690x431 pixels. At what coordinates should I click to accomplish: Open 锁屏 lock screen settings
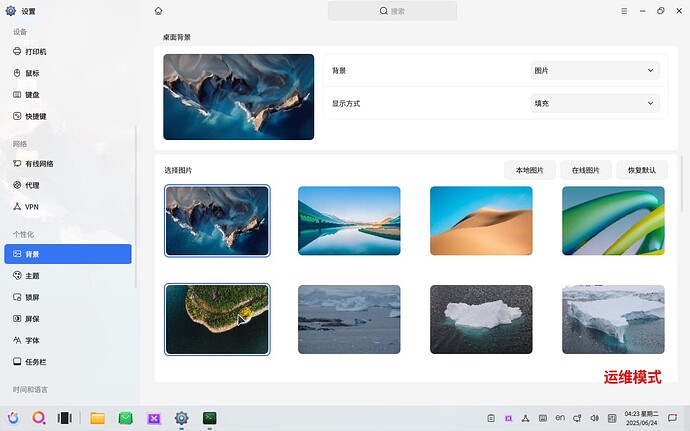coord(68,297)
